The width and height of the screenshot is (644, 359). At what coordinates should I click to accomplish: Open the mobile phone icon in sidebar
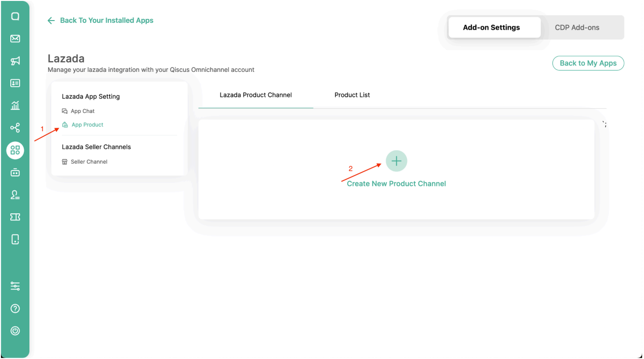click(x=15, y=239)
